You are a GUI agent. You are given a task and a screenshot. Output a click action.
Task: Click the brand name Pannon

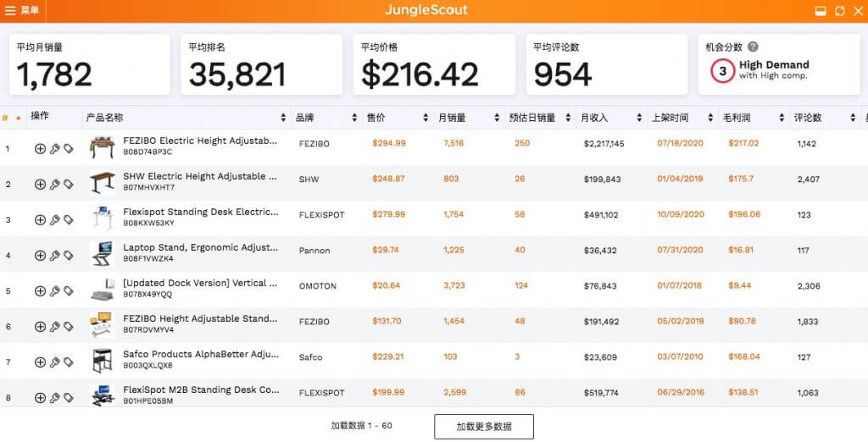314,251
